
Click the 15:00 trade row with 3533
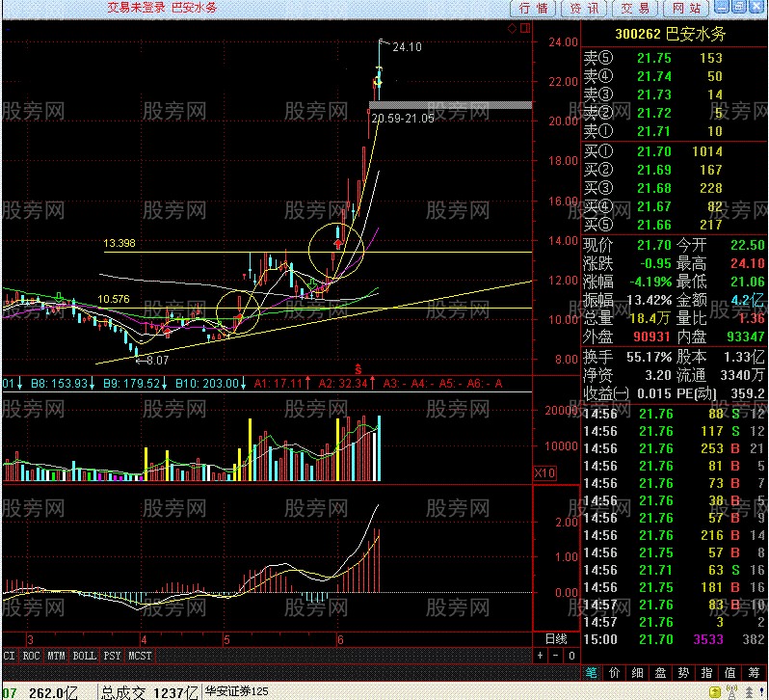click(x=675, y=639)
